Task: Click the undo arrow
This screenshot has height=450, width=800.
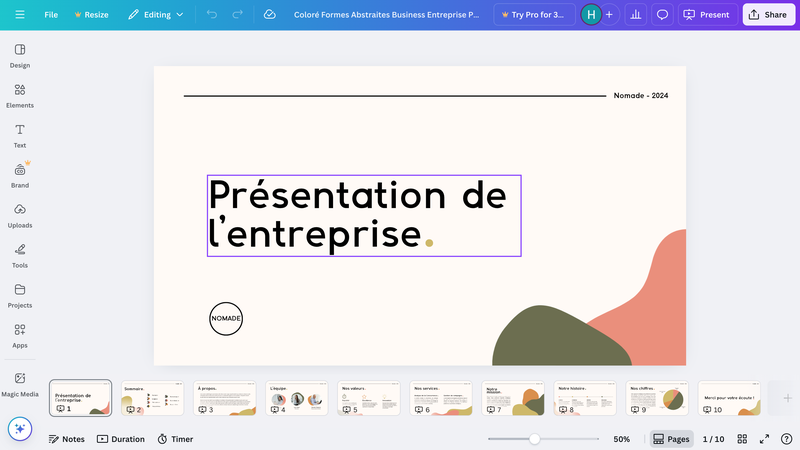Action: 212,15
